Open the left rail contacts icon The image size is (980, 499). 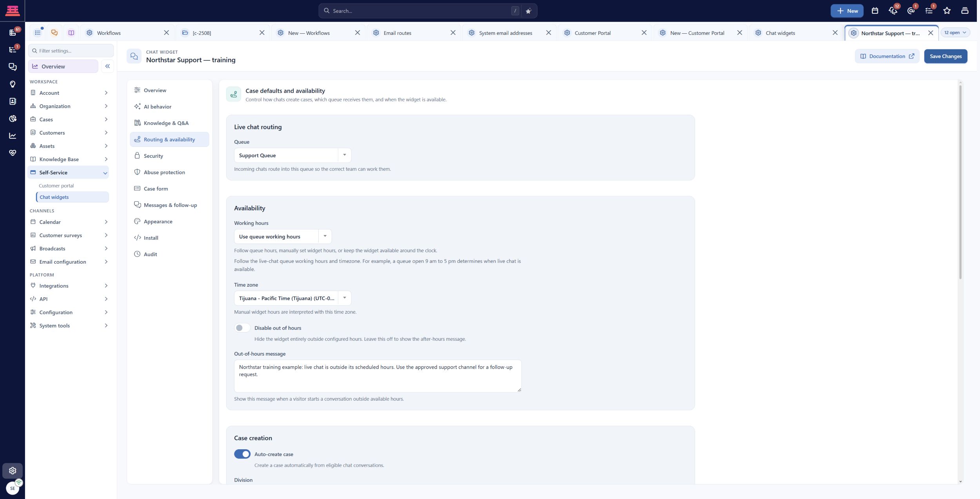(x=13, y=101)
